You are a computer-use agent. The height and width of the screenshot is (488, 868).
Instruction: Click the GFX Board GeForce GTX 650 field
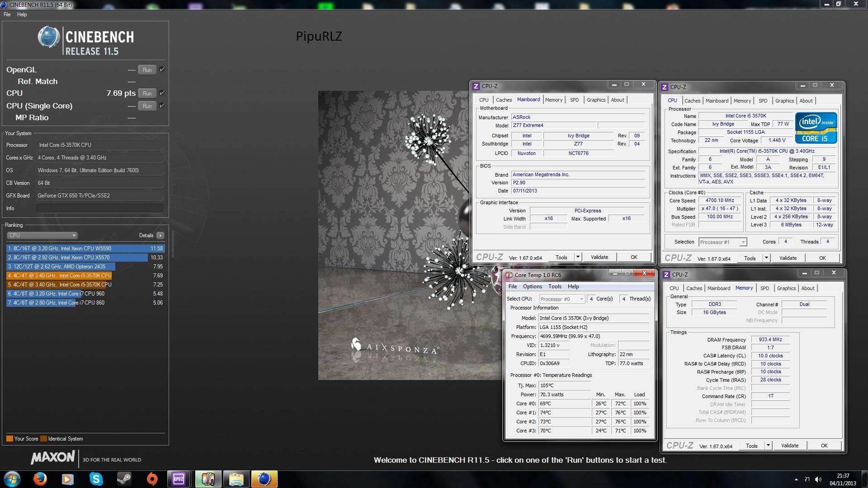(99, 196)
